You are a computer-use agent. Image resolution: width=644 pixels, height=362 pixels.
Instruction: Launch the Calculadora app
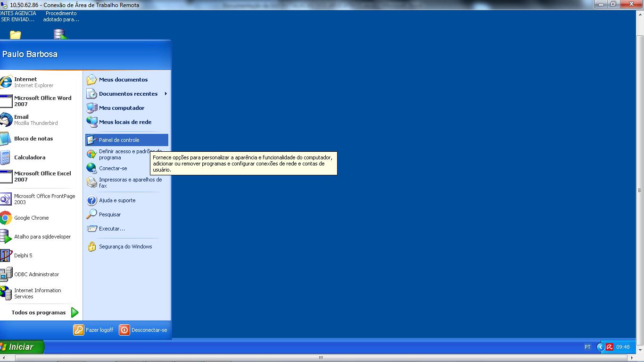(x=41, y=157)
